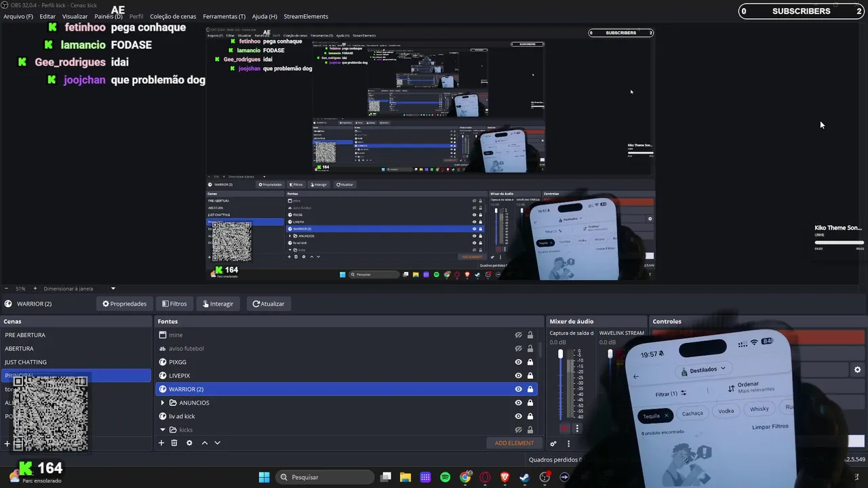
Task: Show the hidden aviso futebol source
Action: pyautogui.click(x=518, y=348)
